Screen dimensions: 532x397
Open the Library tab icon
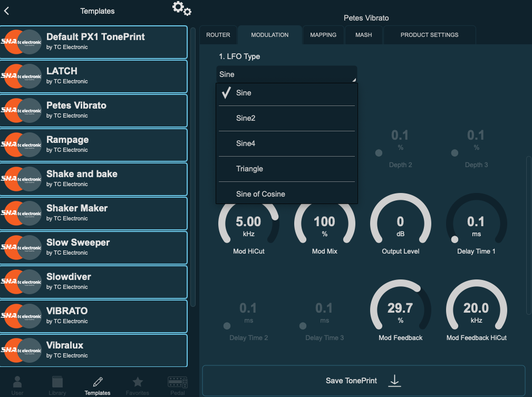pos(57,382)
